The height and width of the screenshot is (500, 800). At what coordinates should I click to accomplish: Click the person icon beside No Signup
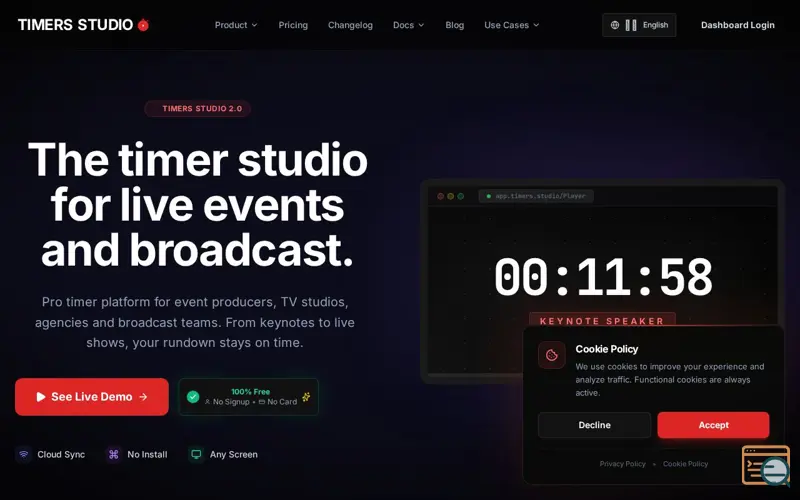click(x=208, y=402)
